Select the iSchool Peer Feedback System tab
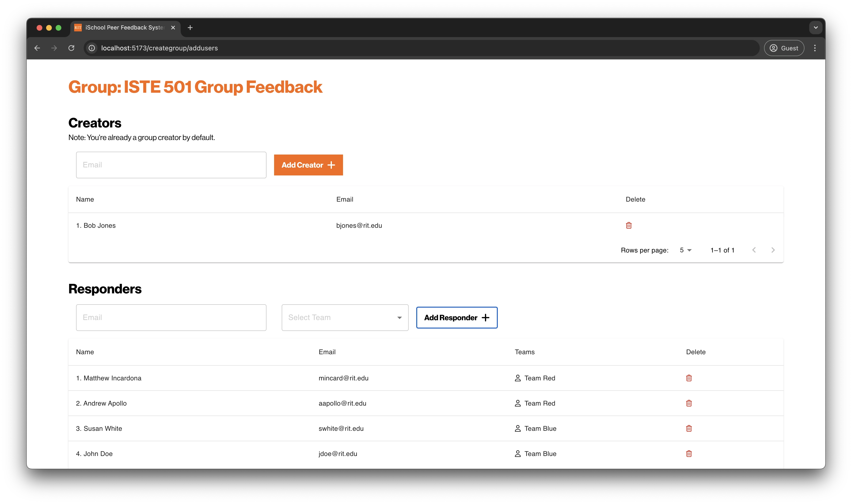This screenshot has width=852, height=504. click(x=124, y=28)
